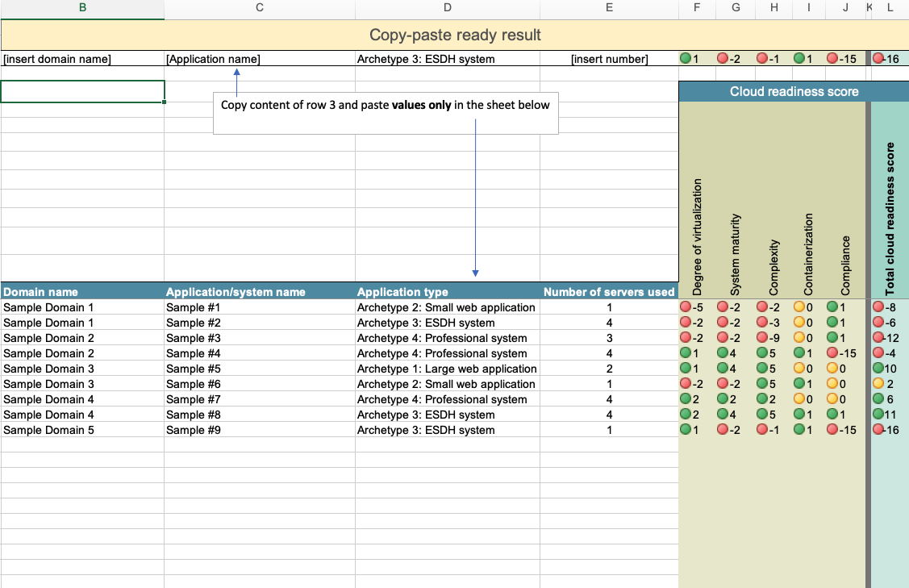Image resolution: width=909 pixels, height=588 pixels.
Task: Click the [insert number] cell
Action: click(x=609, y=59)
